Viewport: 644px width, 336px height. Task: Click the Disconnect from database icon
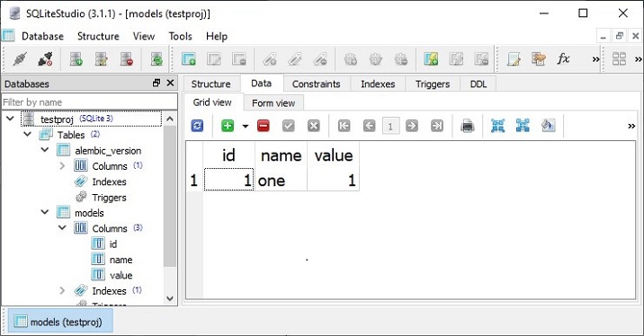(45, 59)
